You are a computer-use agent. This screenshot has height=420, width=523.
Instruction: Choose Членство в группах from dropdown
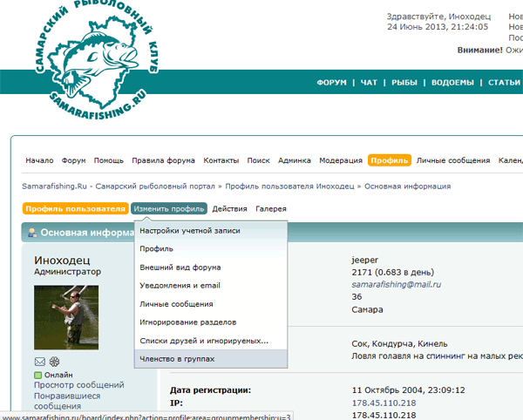[x=211, y=359]
